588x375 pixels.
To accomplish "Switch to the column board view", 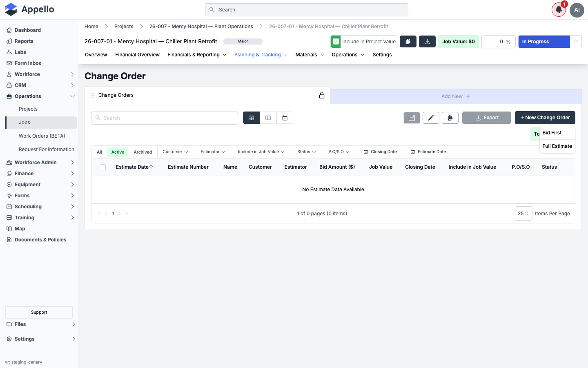I will coord(268,118).
